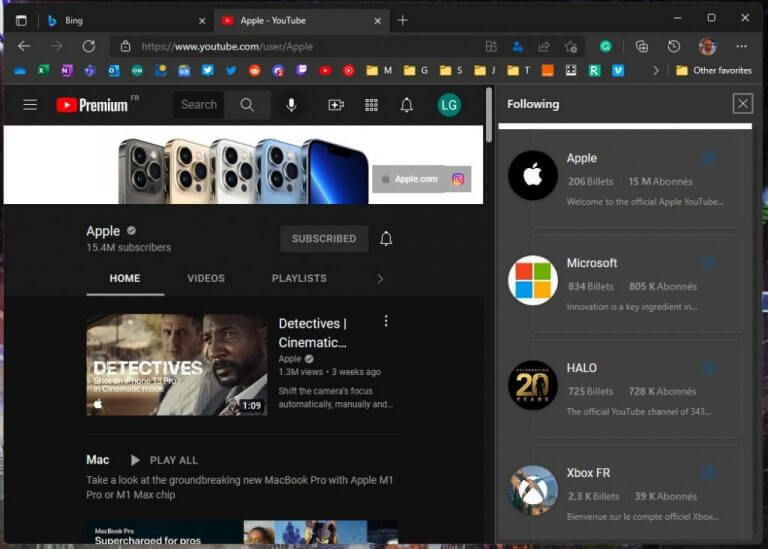Follow the Apple.com banner link

[x=410, y=179]
